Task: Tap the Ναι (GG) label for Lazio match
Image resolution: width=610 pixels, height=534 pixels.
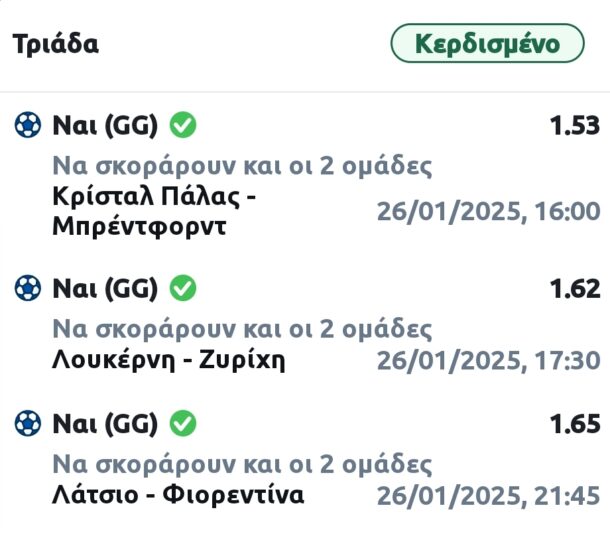Action: (x=104, y=424)
